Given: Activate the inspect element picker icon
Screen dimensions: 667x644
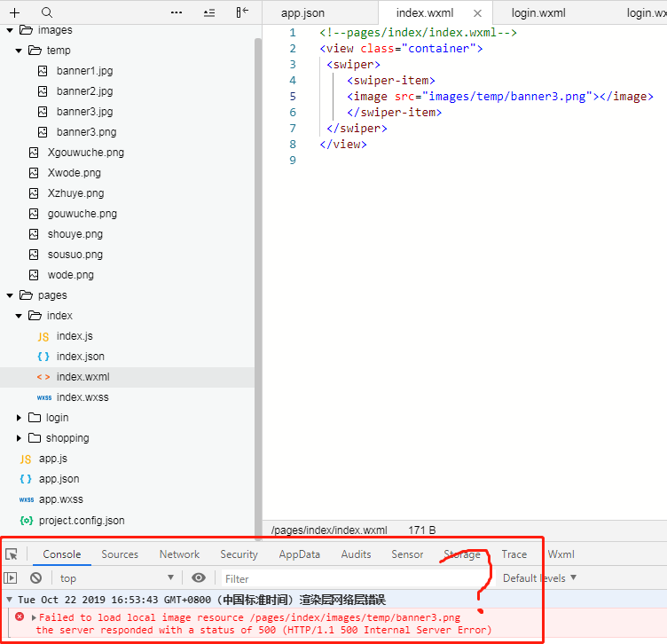Looking at the screenshot, I should click(12, 554).
